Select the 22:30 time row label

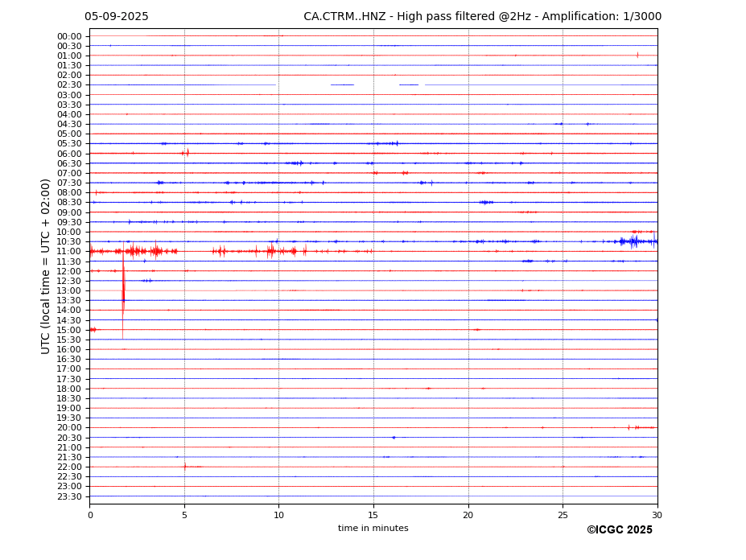[69, 477]
